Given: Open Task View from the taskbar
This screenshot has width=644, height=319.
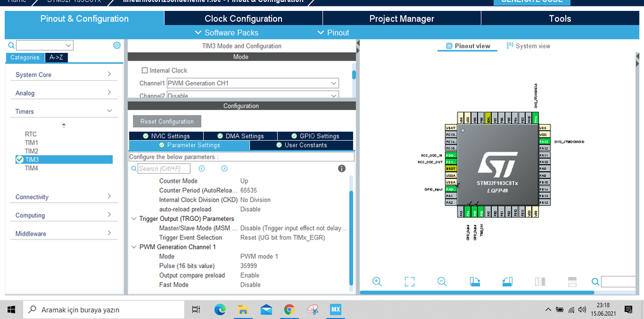Looking at the screenshot, I should [196, 309].
